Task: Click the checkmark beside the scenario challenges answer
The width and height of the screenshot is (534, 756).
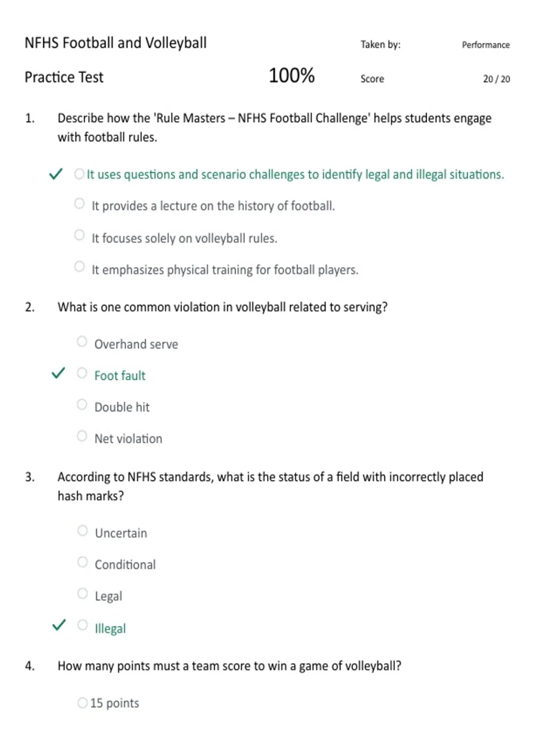Action: pyautogui.click(x=56, y=174)
